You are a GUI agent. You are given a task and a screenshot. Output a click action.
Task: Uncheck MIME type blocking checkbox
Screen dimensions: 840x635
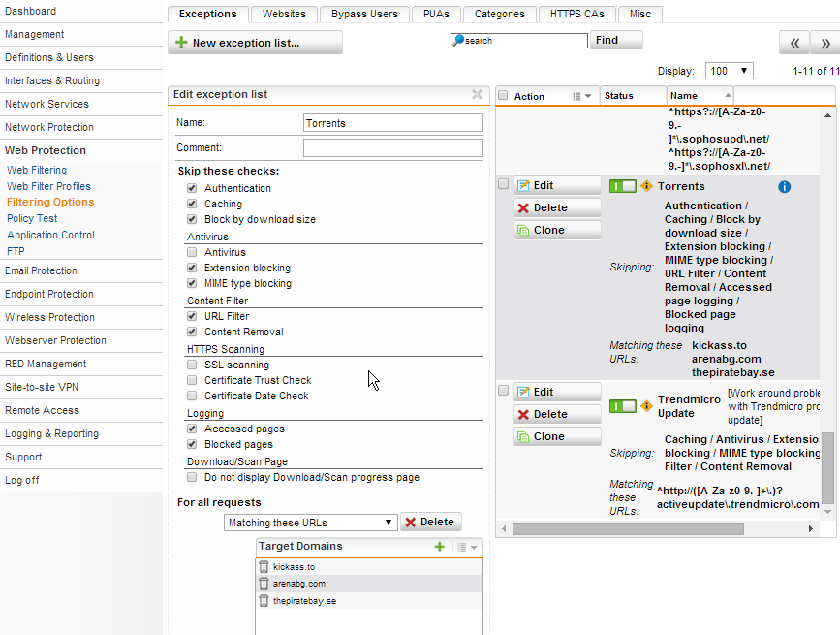tap(192, 283)
